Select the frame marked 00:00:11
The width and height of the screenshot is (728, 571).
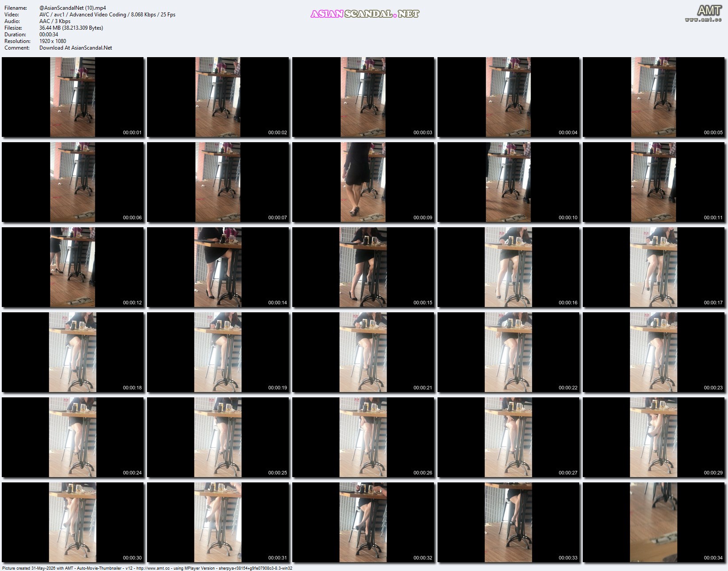pyautogui.click(x=654, y=182)
